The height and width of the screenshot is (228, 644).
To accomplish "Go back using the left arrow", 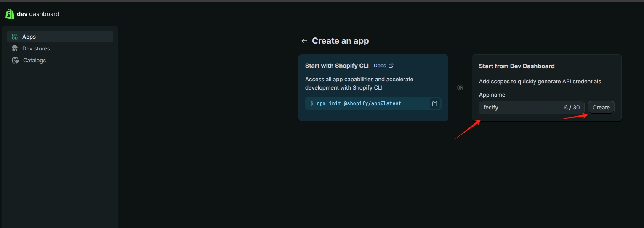I will (304, 41).
